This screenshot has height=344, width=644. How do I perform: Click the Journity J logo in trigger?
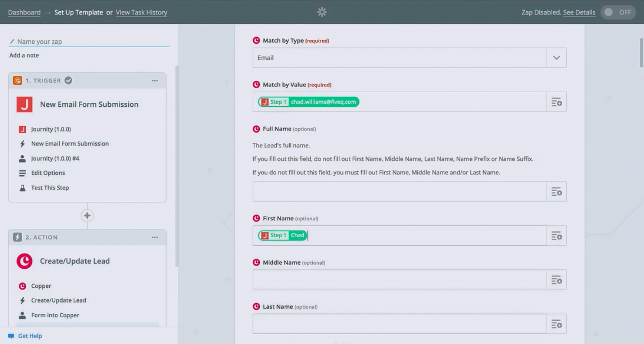coord(24,104)
